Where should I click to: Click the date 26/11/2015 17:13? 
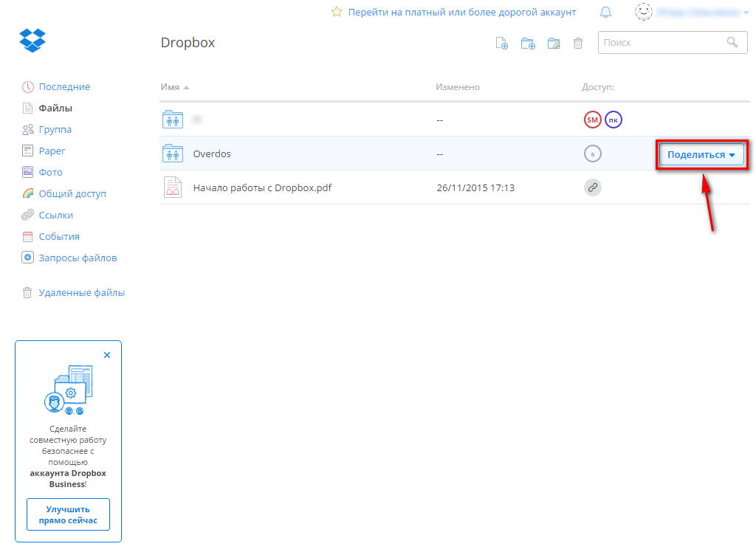475,188
